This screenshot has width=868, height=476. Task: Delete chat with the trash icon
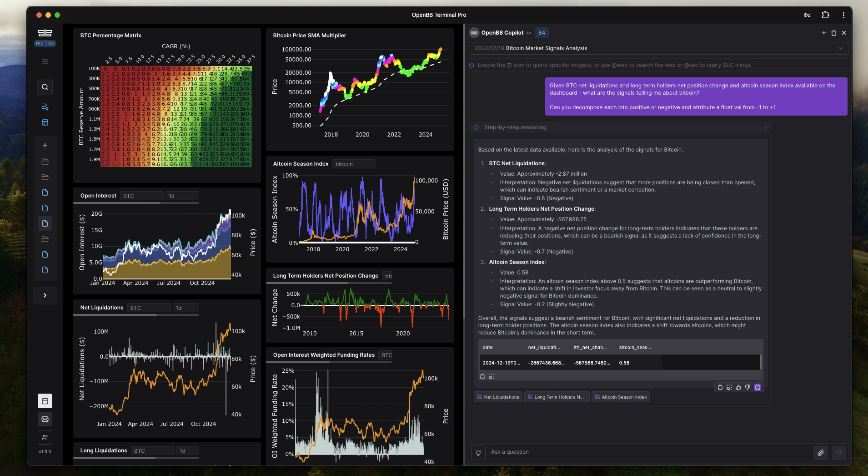click(834, 33)
